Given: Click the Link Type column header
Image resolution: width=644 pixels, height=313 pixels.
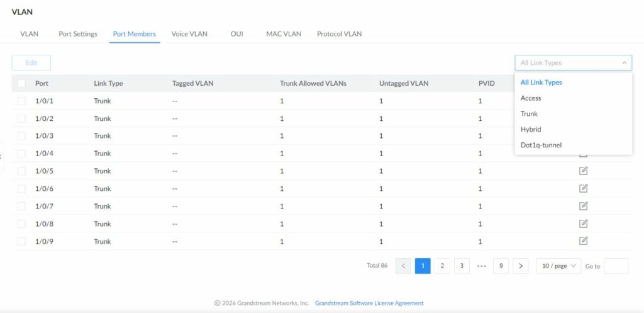Looking at the screenshot, I should pyautogui.click(x=108, y=84).
